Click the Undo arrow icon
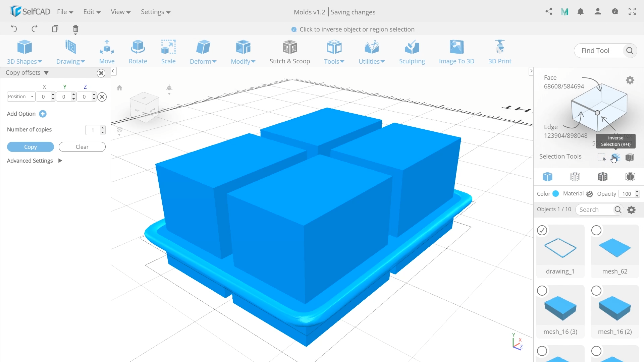The image size is (644, 362). (x=14, y=29)
